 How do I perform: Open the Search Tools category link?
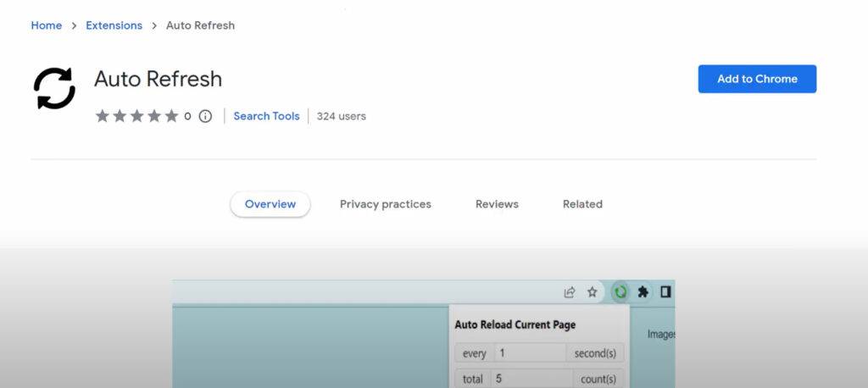(266, 116)
